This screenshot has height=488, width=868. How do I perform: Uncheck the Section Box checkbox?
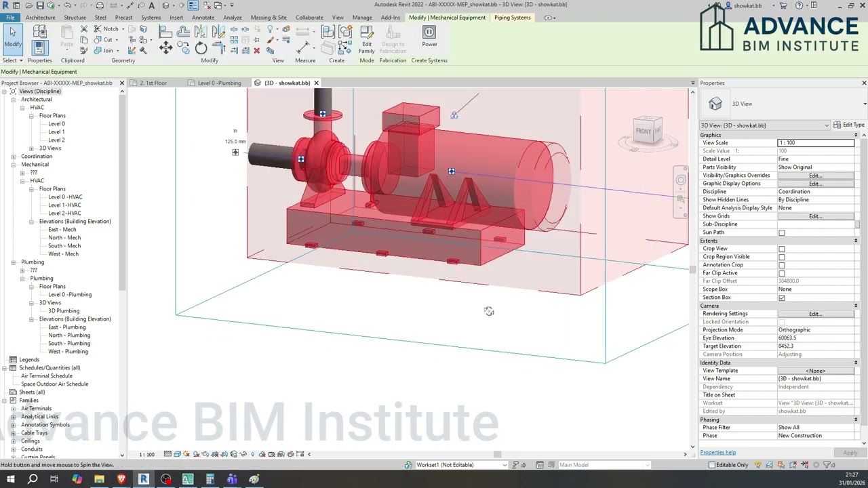click(782, 298)
